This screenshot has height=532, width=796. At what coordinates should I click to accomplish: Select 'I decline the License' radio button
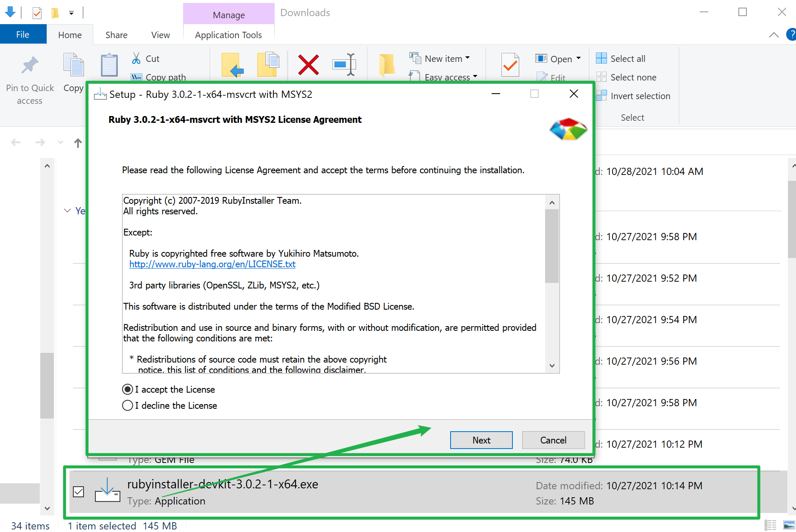(128, 405)
